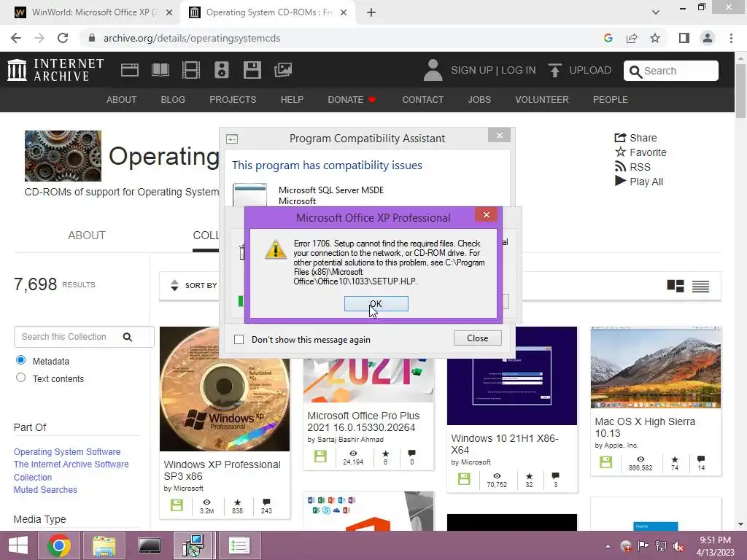The image size is (747, 560).
Task: Select Operating System CD-ROMs browser tab
Action: click(268, 12)
